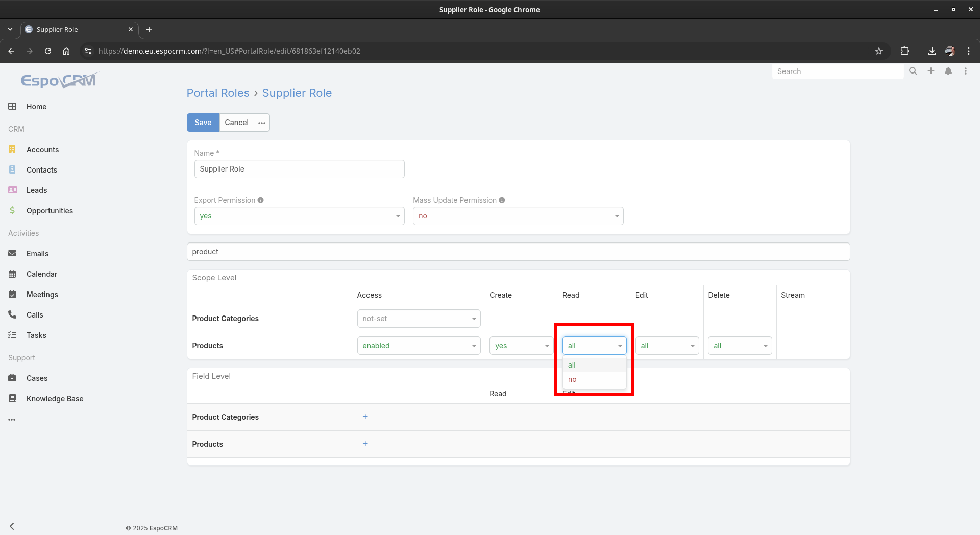Click the notifications bell icon
The height and width of the screenshot is (535, 980).
coord(948,71)
